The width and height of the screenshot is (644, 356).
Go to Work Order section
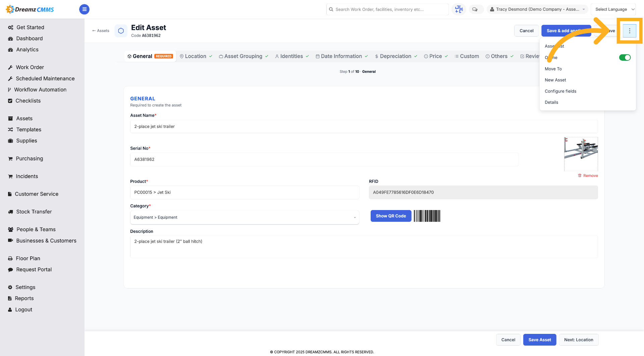point(30,67)
